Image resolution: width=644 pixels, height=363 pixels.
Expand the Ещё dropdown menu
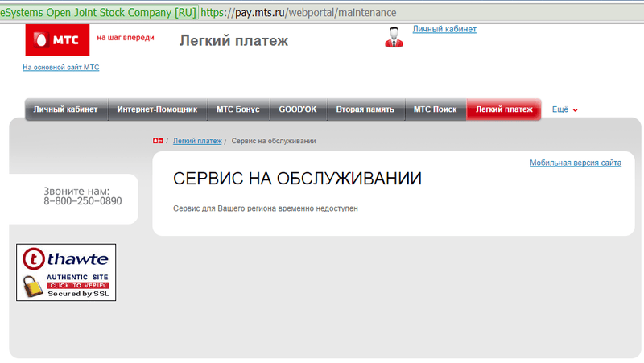565,109
